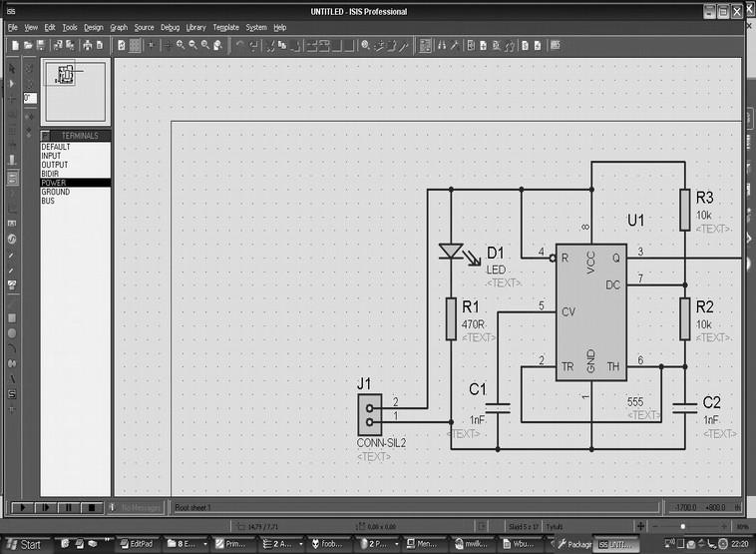756x554 pixels.
Task: Click the Search and Tag binoculars icon
Action: coord(442,46)
